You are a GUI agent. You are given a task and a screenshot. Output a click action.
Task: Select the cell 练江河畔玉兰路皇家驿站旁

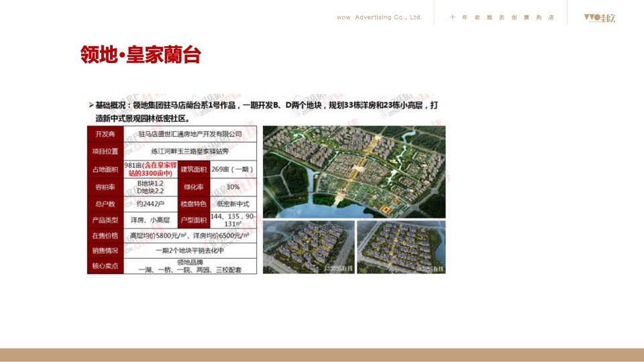pos(190,152)
